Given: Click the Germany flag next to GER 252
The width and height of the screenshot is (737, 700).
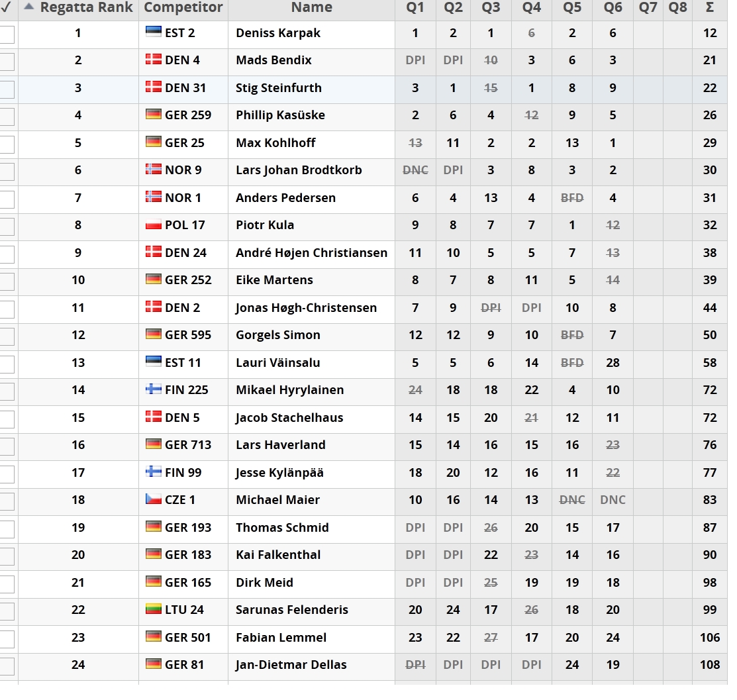Looking at the screenshot, I should point(153,279).
